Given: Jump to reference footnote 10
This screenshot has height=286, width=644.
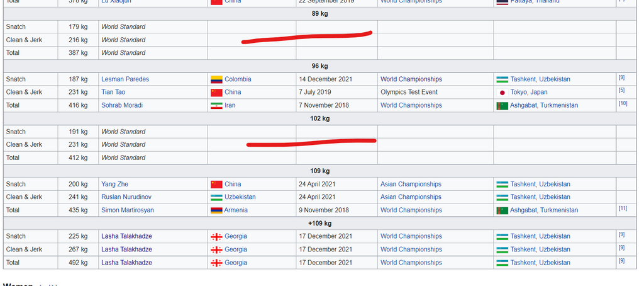Looking at the screenshot, I should [623, 103].
